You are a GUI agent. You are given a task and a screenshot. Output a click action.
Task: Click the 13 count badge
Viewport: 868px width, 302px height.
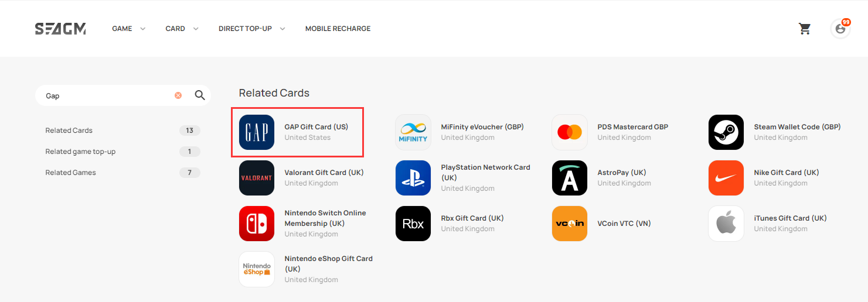pyautogui.click(x=189, y=131)
